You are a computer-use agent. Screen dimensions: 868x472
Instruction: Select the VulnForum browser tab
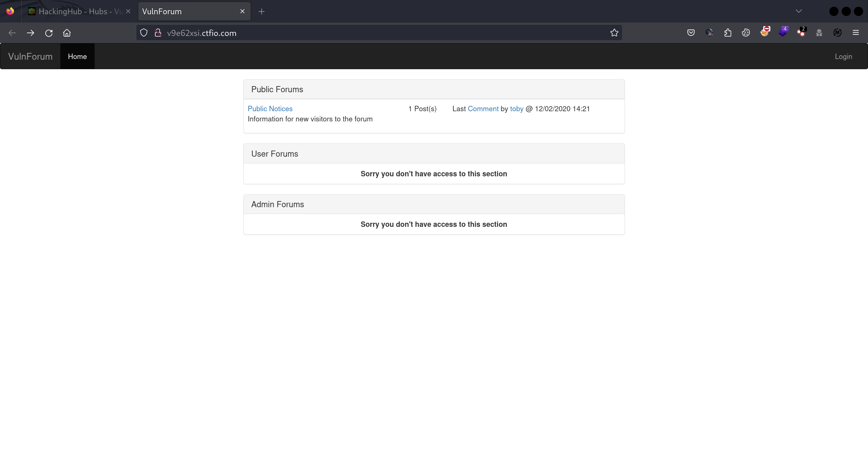click(x=194, y=11)
